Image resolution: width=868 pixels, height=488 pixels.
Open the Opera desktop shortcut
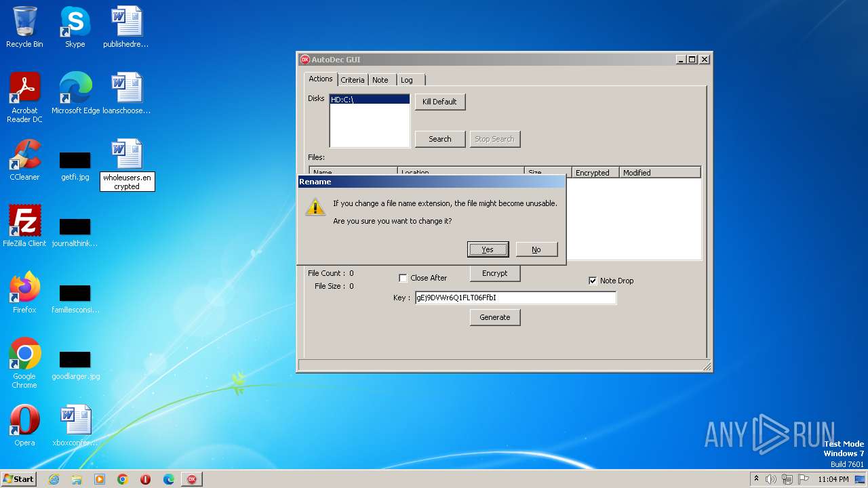click(x=24, y=425)
